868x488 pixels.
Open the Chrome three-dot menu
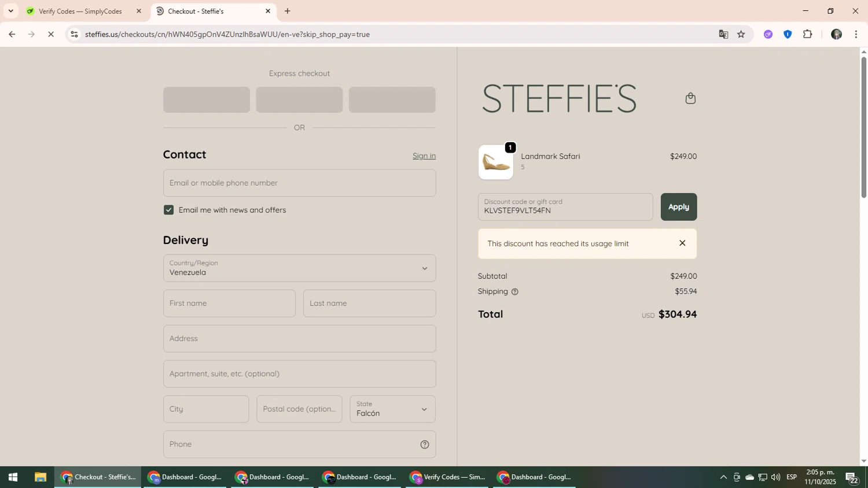click(x=856, y=35)
